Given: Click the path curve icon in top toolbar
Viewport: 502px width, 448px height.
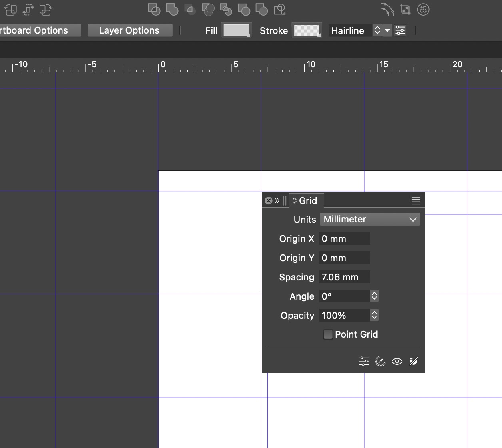Looking at the screenshot, I should (x=387, y=10).
